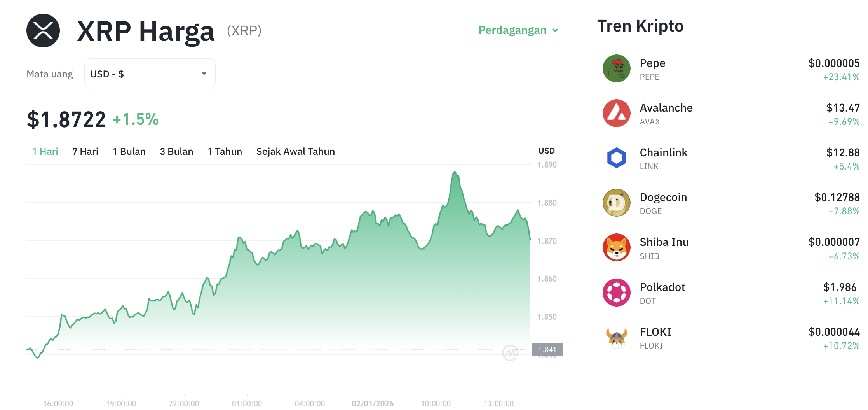Image resolution: width=868 pixels, height=410 pixels.
Task: Click the XRP logo icon
Action: click(x=43, y=31)
